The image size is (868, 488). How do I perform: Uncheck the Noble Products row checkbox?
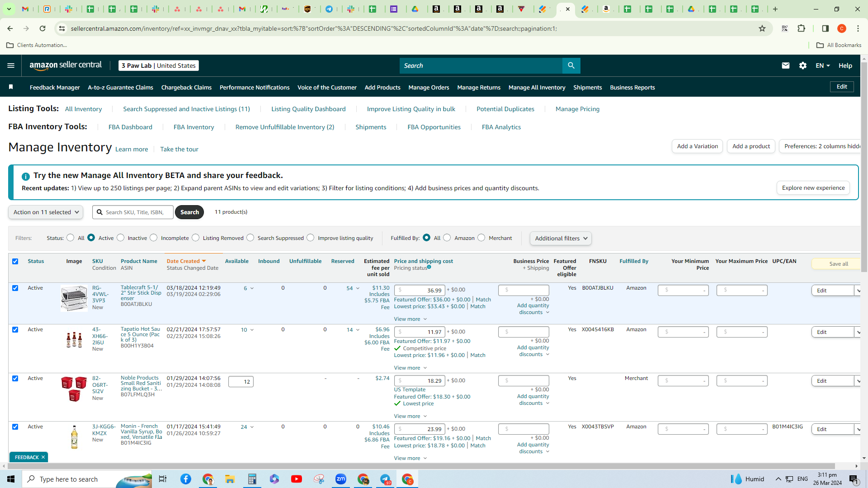point(15,378)
